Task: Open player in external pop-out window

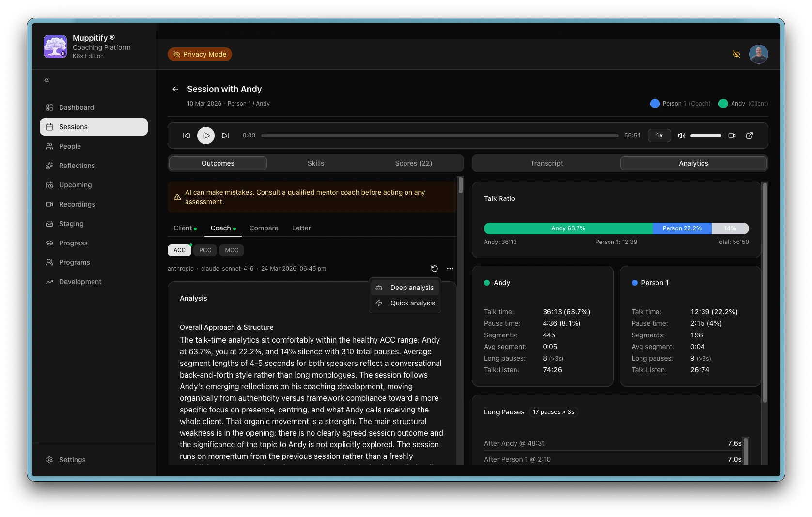Action: click(750, 136)
